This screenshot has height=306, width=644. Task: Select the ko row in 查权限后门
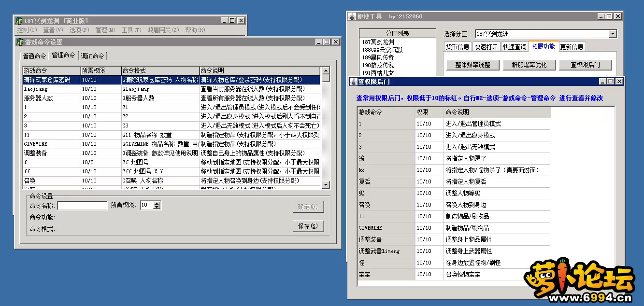pyautogui.click(x=453, y=170)
